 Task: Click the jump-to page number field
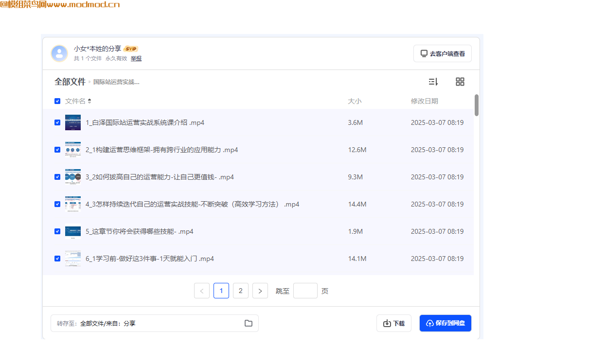[x=305, y=291]
